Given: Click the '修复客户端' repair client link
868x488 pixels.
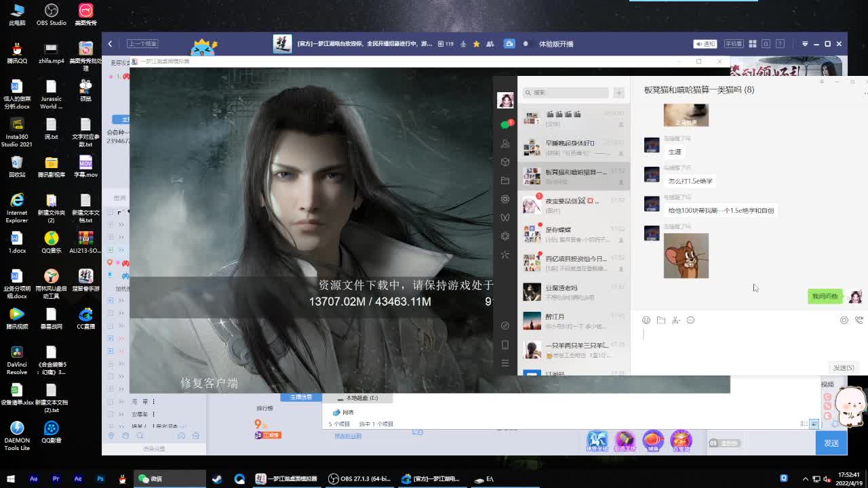Looking at the screenshot, I should click(209, 383).
